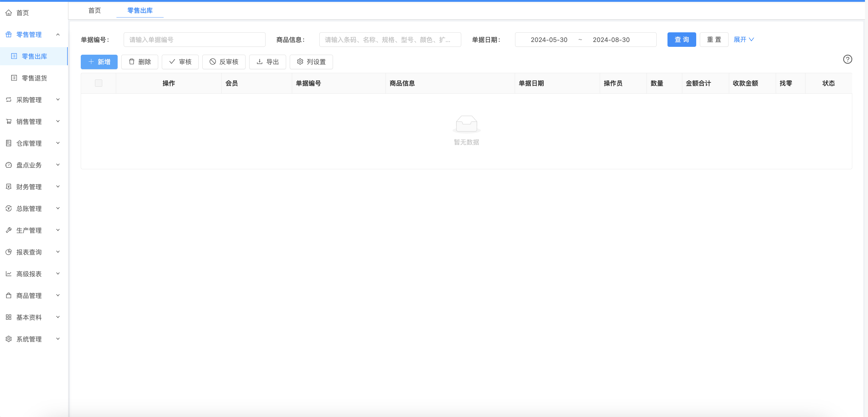Click the 反审核 prohibit icon

coord(213,62)
